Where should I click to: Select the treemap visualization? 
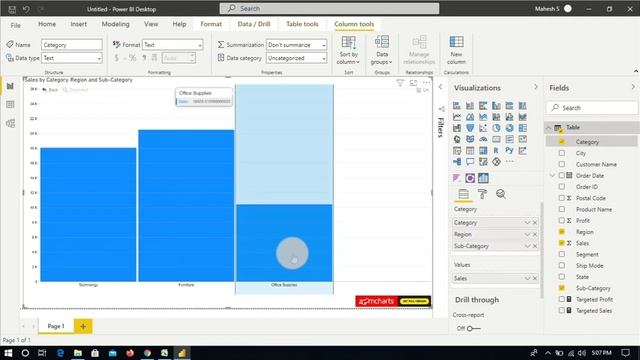(x=522, y=128)
